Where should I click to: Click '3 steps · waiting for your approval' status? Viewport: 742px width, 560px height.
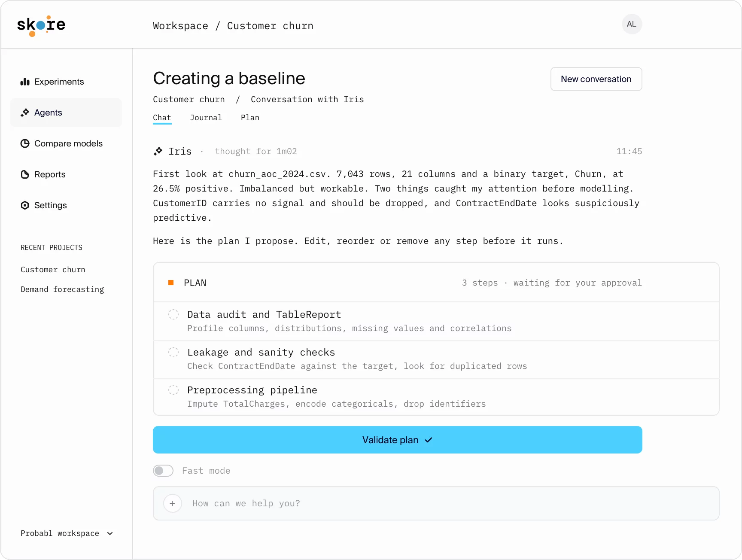coord(552,283)
